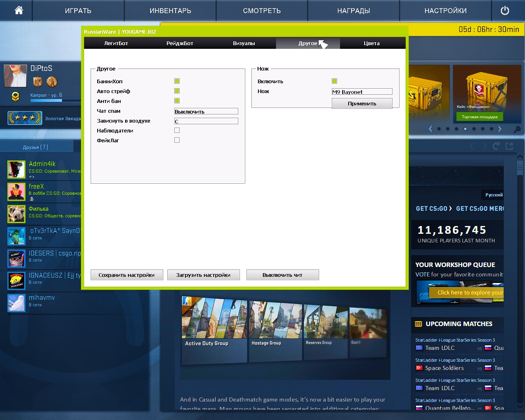525x420 pixels.
Task: Select the Другое tab
Action: pos(308,43)
